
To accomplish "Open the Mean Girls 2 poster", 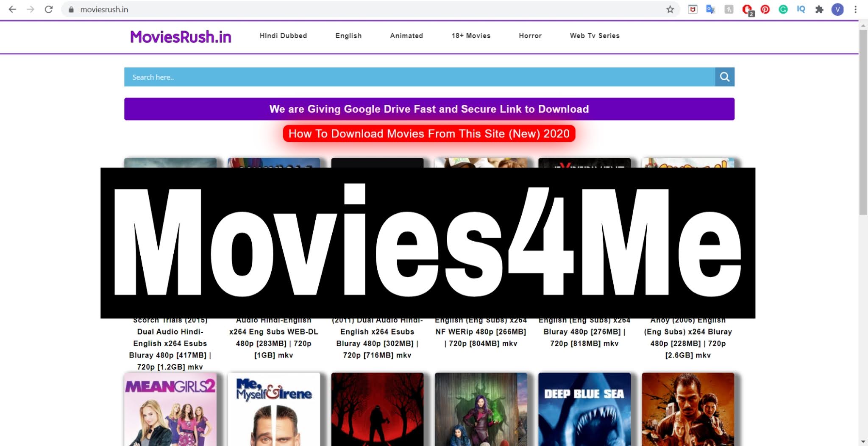I will (x=170, y=409).
